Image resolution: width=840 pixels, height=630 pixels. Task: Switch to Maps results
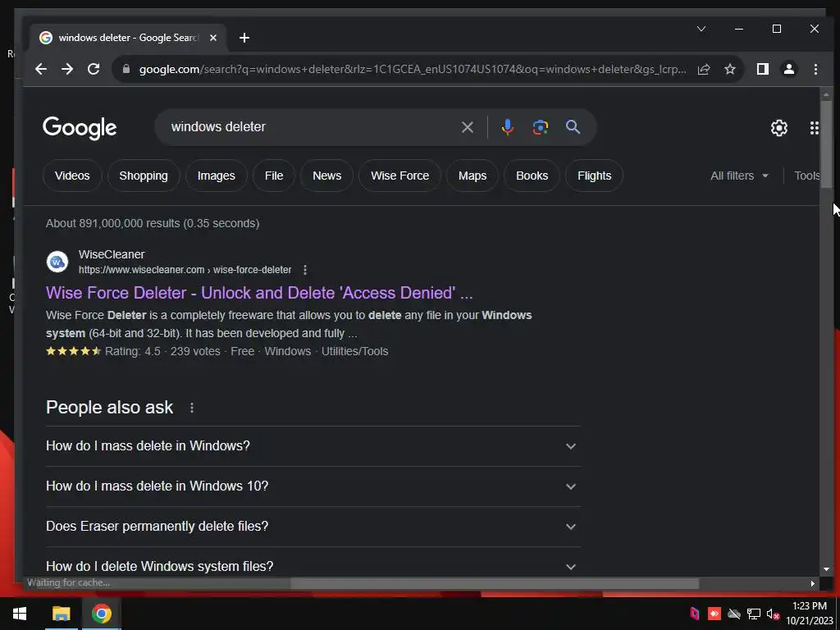(472, 176)
